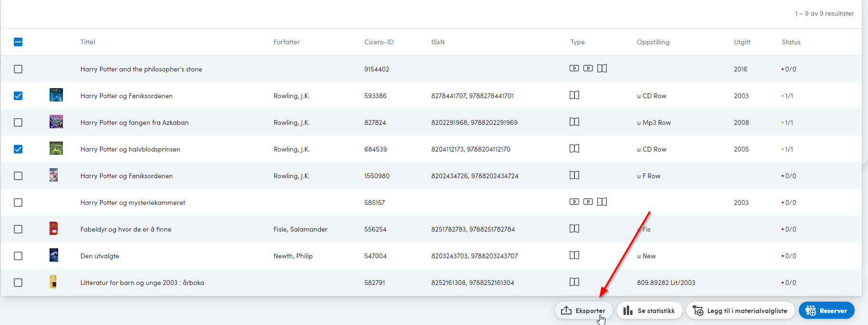Click cover thumbnail of Føniksordenen 1550980
This screenshot has height=325, width=868.
click(54, 175)
